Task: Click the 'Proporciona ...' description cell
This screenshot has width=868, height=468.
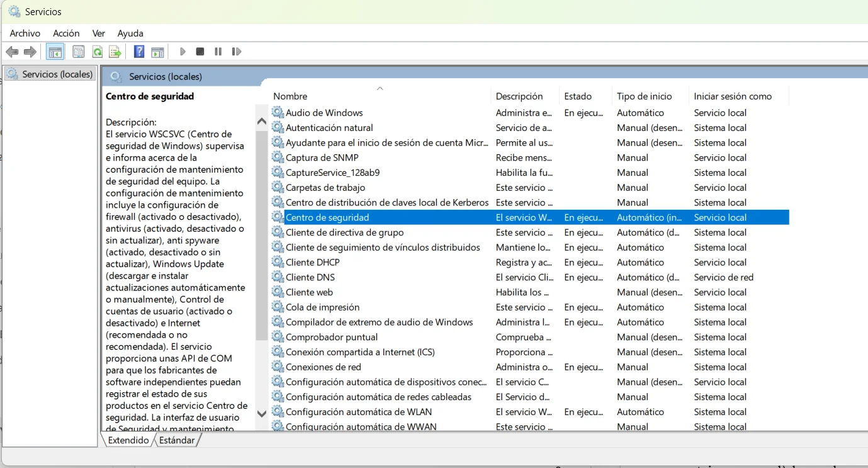Action: pyautogui.click(x=524, y=352)
